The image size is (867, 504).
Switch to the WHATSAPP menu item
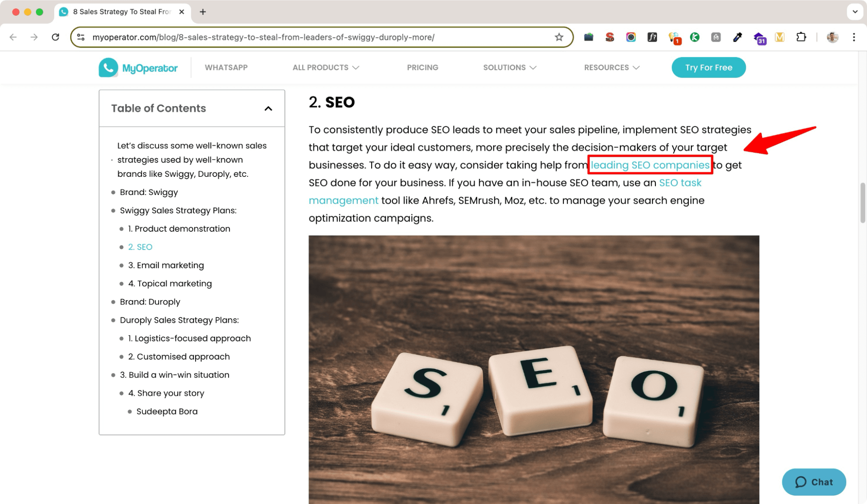click(x=226, y=67)
